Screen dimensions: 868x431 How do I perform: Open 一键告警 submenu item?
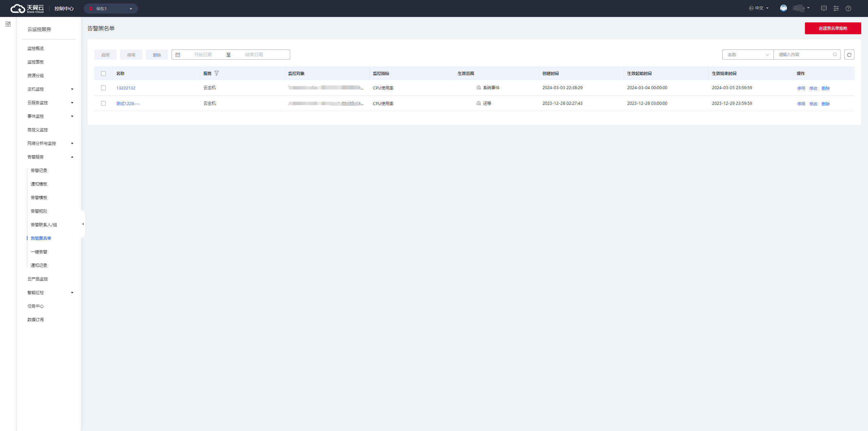pyautogui.click(x=39, y=252)
